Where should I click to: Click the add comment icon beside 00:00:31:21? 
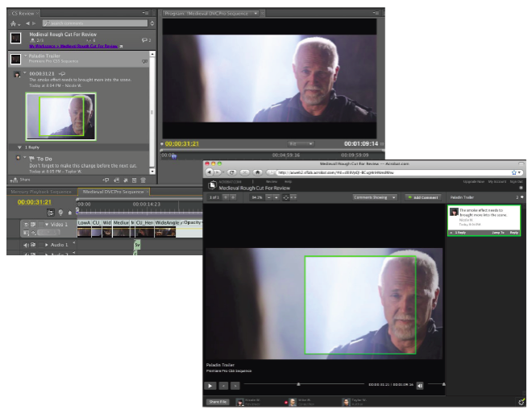click(62, 73)
